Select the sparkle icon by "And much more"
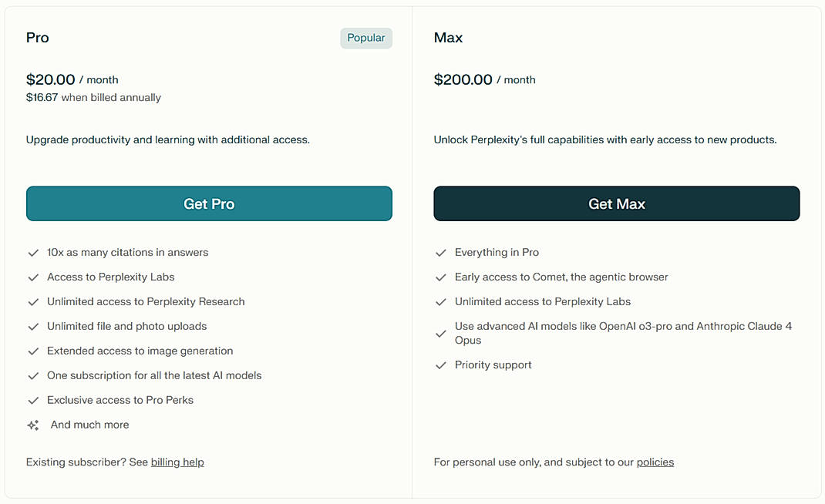 pos(34,425)
